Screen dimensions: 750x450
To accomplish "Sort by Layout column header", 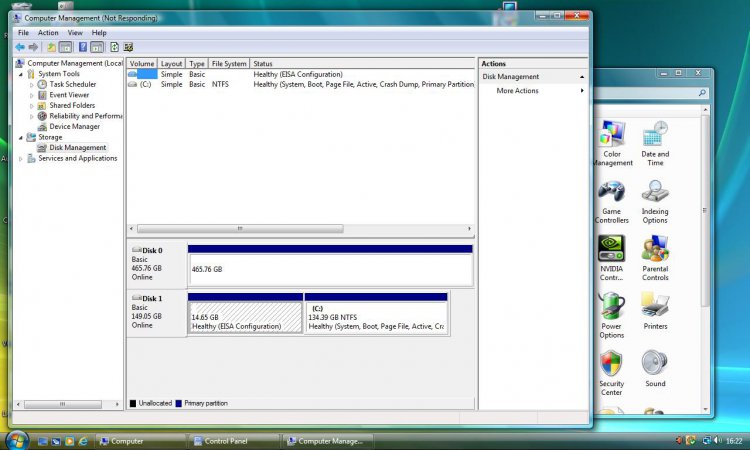I will pyautogui.click(x=171, y=64).
